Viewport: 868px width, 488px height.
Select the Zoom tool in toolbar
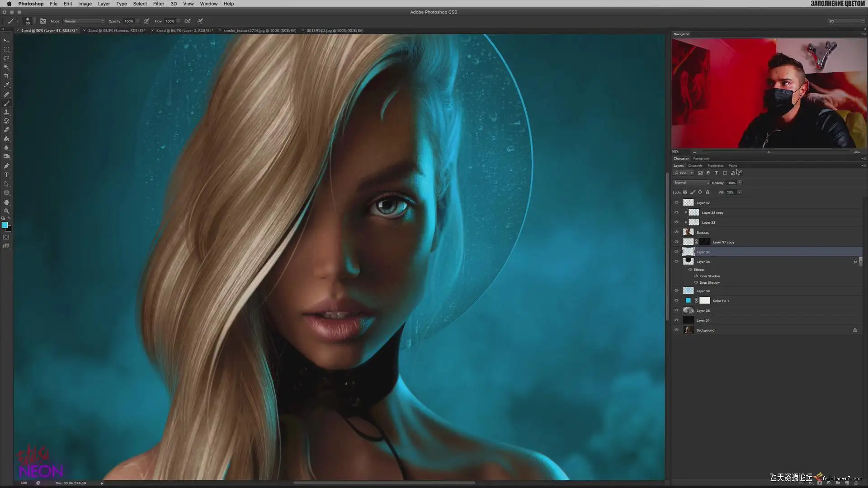coord(6,211)
